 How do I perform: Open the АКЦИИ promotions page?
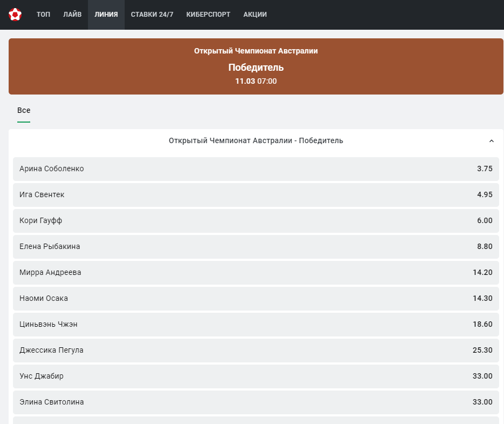(x=255, y=15)
